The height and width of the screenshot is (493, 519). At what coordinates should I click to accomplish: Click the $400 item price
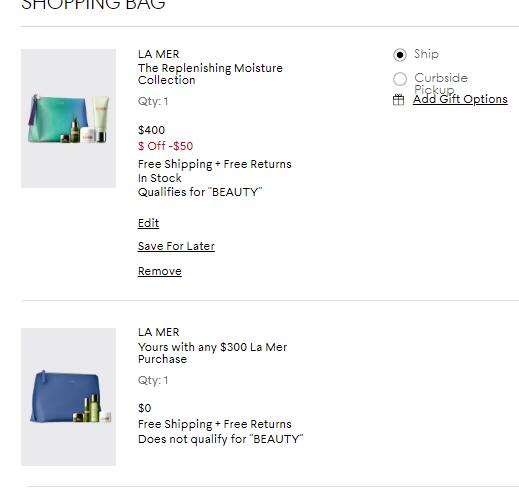151,130
